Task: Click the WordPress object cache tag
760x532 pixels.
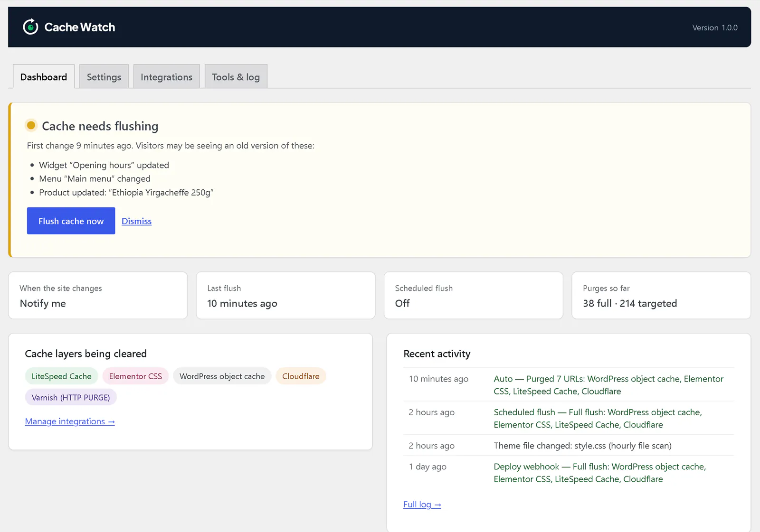Action: pos(222,376)
